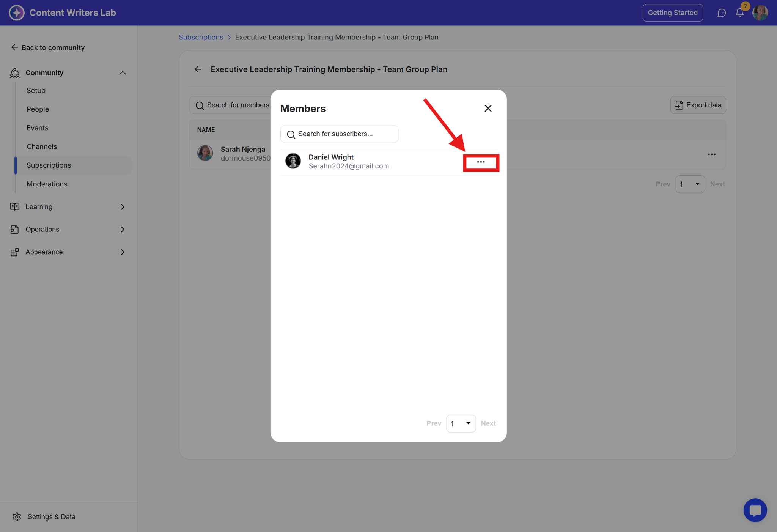The width and height of the screenshot is (777, 532).
Task: Click the Export data button
Action: point(698,105)
